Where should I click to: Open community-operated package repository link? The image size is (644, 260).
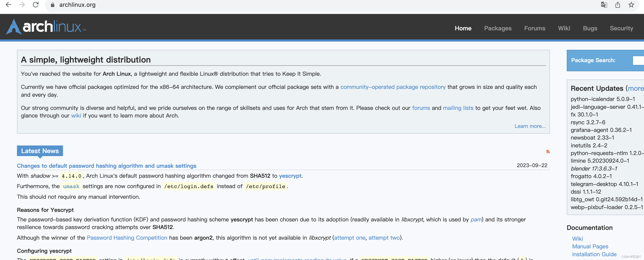tap(393, 87)
